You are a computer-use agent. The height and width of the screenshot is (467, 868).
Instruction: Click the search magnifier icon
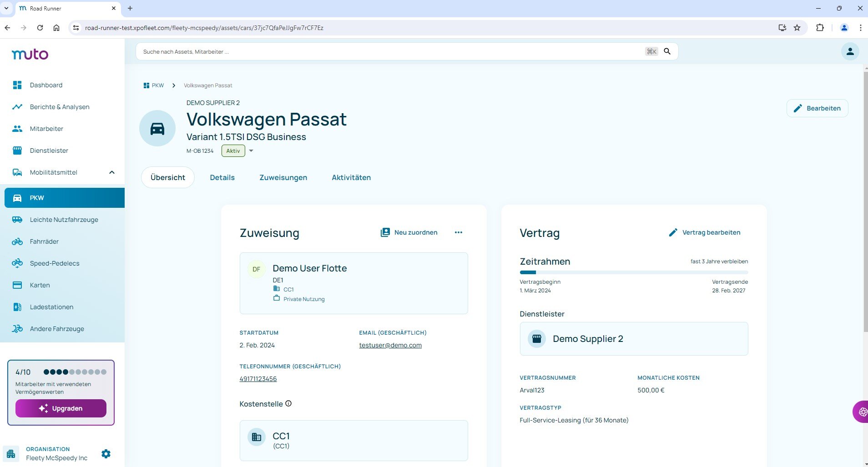667,51
